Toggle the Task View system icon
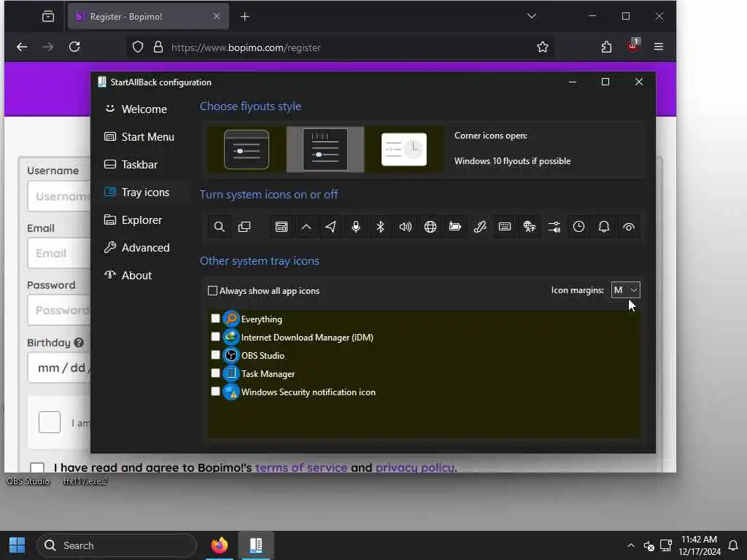The height and width of the screenshot is (560, 747). [x=244, y=227]
